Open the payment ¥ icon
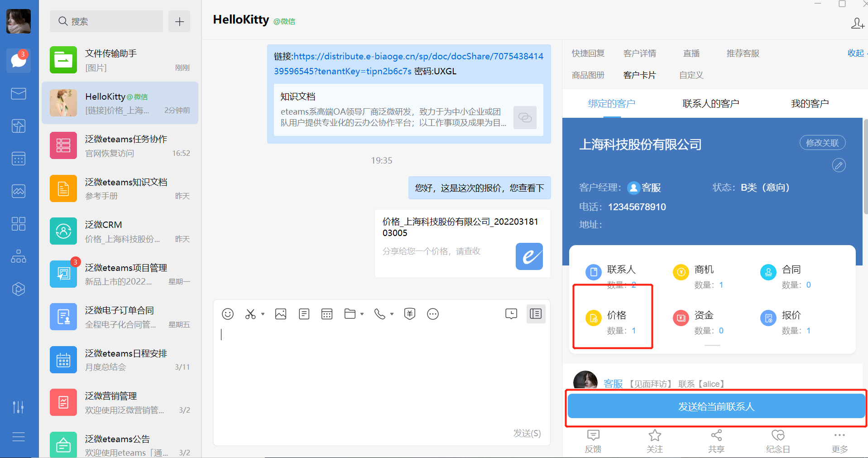 410,313
